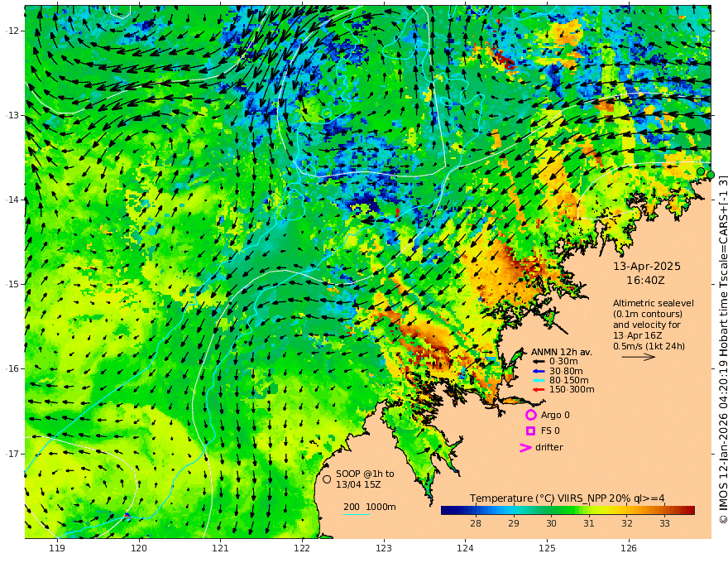Click the 'ANMN 12h av.' legend heading

562,352
